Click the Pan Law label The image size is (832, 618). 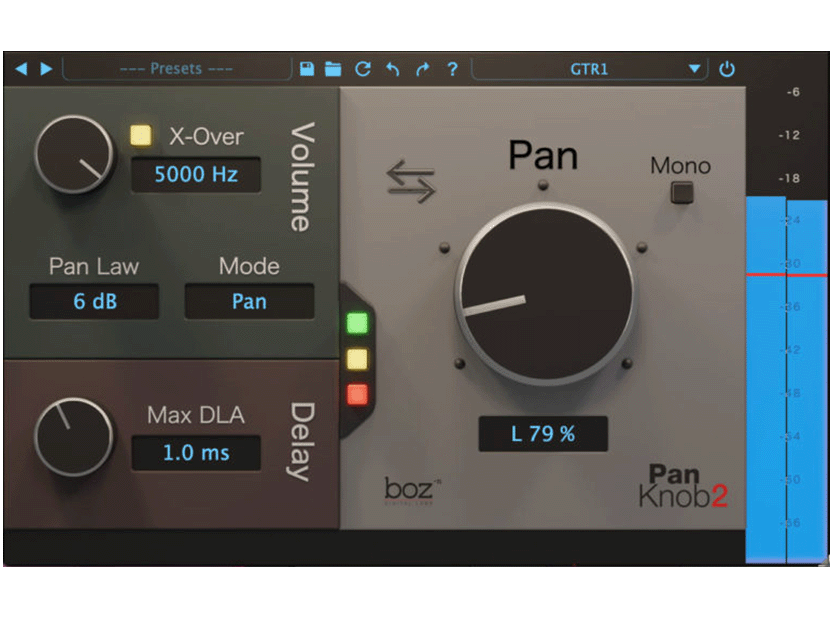pyautogui.click(x=94, y=266)
